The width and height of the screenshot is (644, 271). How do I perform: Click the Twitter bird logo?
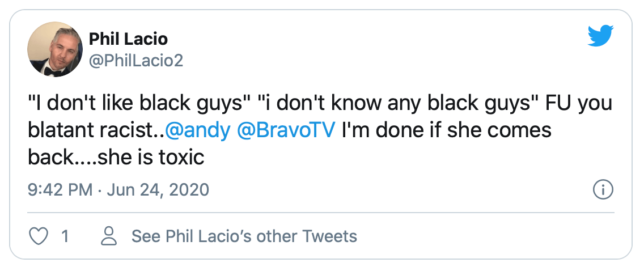point(601,37)
